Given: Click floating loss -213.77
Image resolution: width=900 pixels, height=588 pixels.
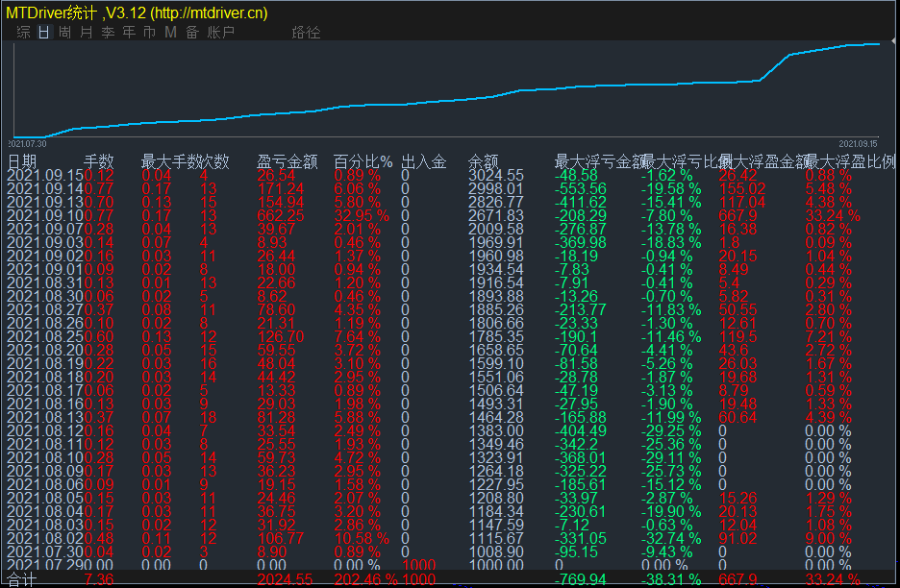Looking at the screenshot, I should [x=581, y=309].
